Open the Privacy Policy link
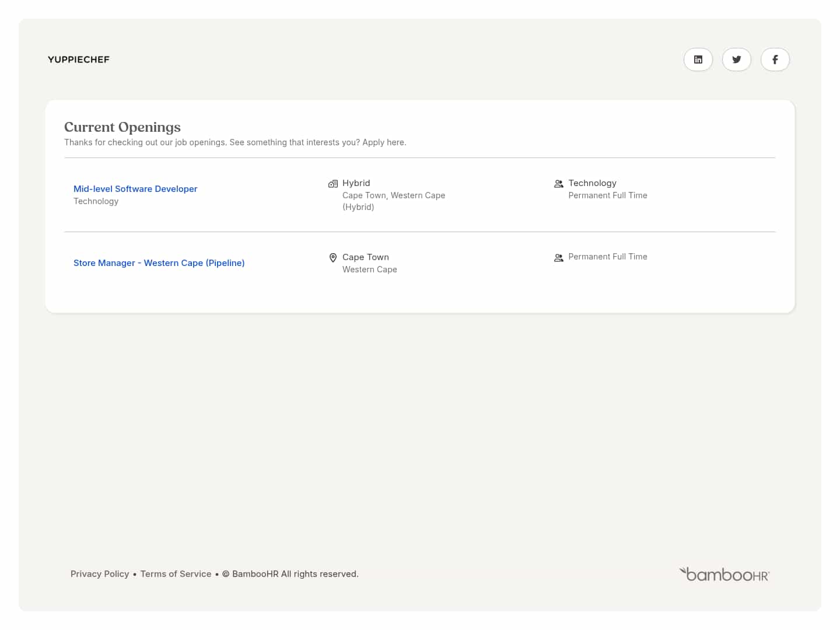 pos(100,574)
